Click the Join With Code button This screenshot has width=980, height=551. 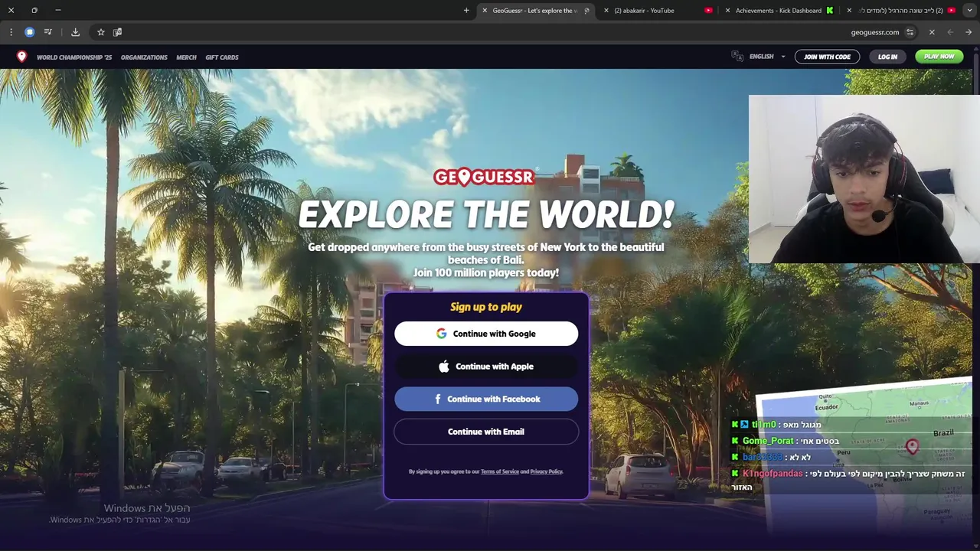(x=827, y=57)
